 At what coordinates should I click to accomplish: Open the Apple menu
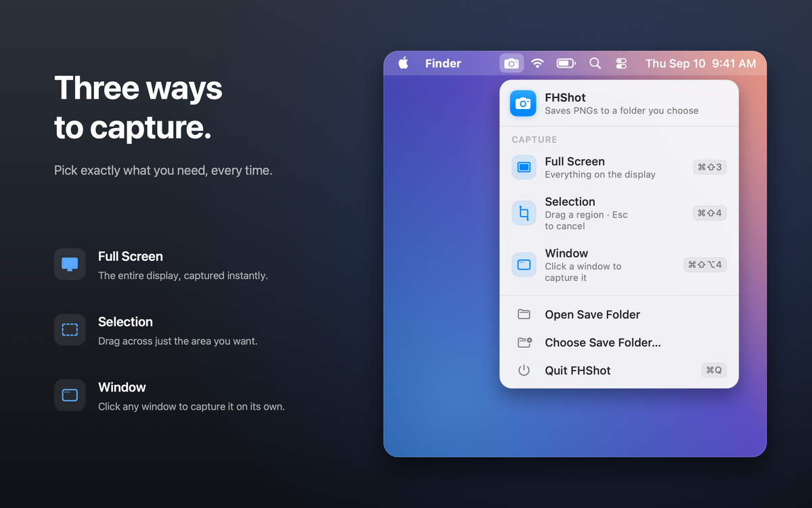pos(403,63)
